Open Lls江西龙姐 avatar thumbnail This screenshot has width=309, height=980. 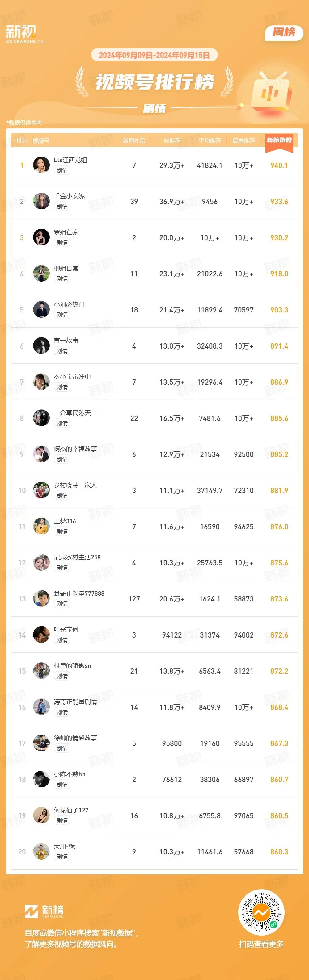point(41,165)
